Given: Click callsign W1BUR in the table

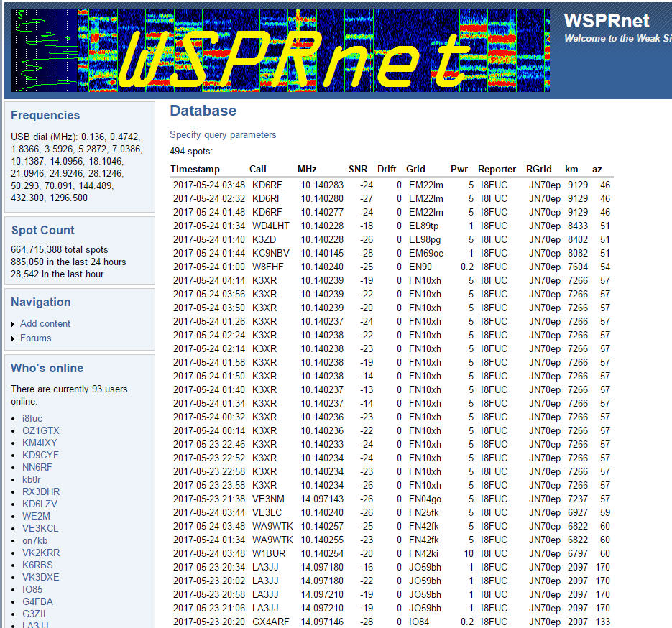Looking at the screenshot, I should coord(269,554).
